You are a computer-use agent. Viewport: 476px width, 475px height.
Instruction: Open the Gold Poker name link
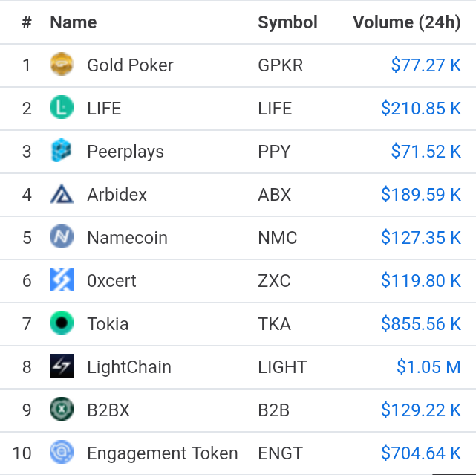coord(130,65)
